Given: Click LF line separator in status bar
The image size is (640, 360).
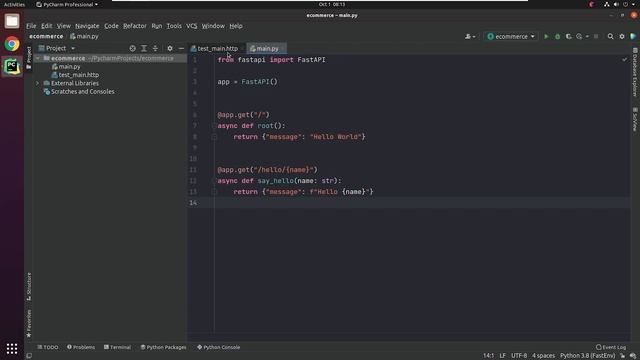Looking at the screenshot, I should (x=502, y=356).
